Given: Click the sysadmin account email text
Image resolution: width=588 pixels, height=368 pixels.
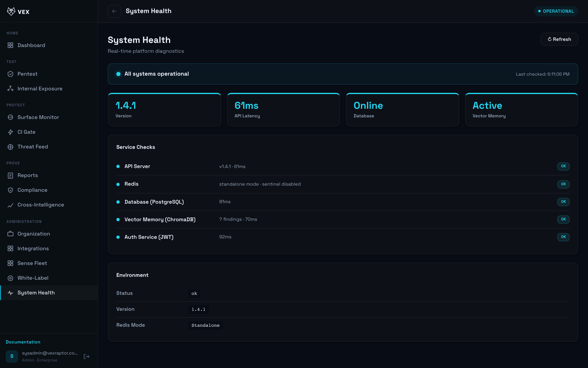Looking at the screenshot, I should (x=50, y=353).
